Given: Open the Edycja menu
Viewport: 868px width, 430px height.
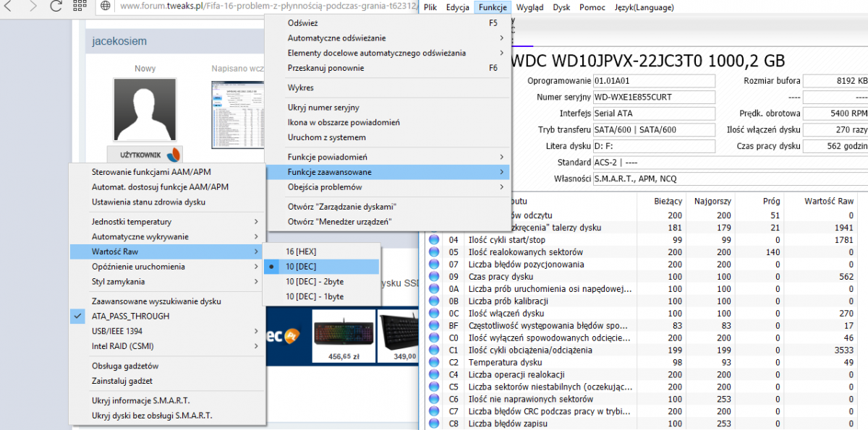Looking at the screenshot, I should (457, 7).
